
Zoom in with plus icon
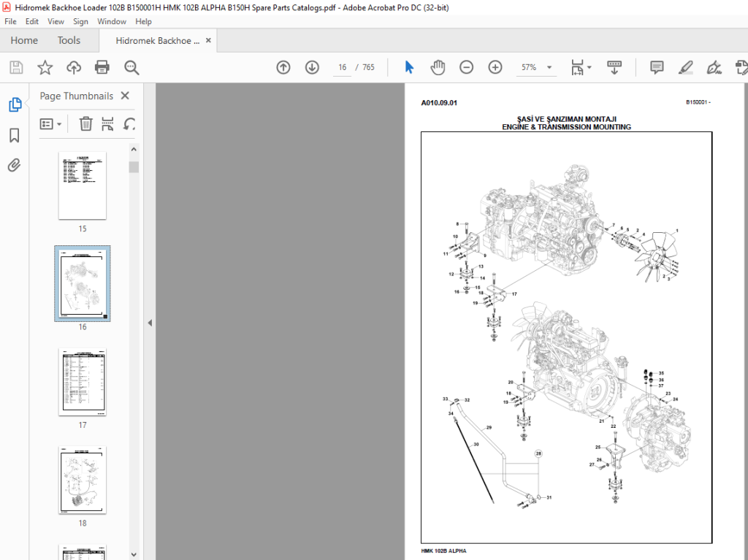495,67
